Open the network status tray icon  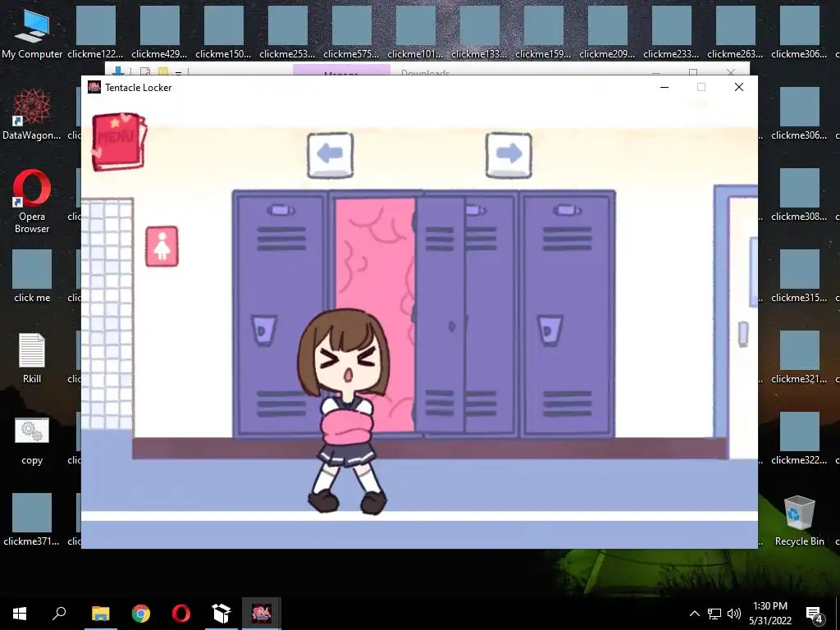714,614
